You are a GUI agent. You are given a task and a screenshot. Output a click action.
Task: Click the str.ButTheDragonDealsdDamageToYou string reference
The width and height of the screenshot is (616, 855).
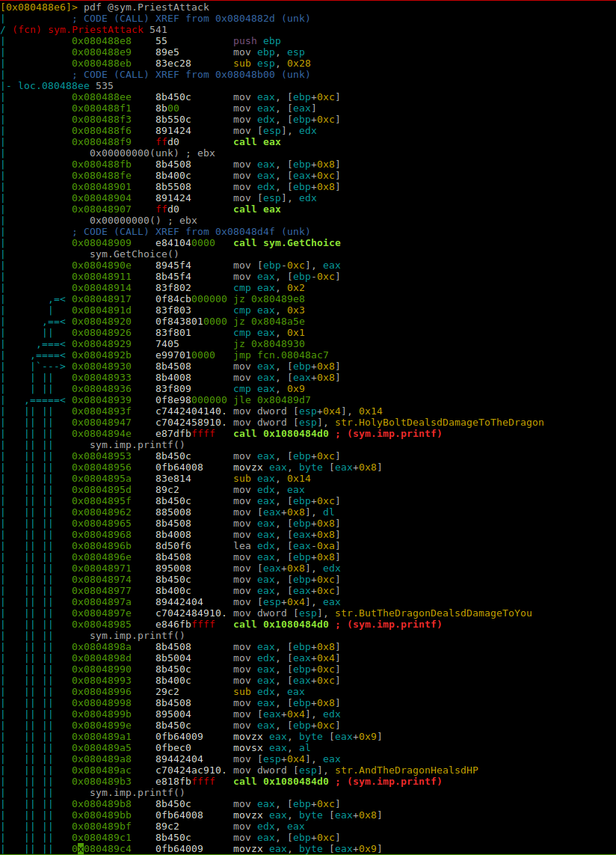coord(434,613)
